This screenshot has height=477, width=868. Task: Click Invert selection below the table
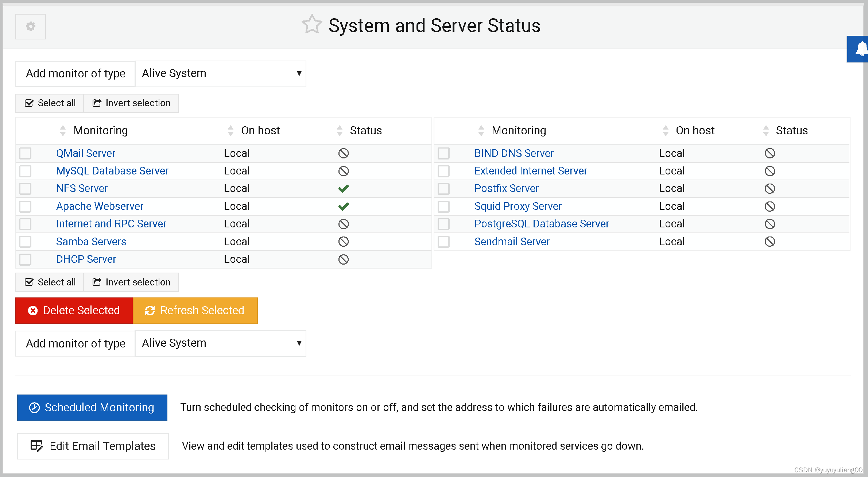tap(131, 282)
